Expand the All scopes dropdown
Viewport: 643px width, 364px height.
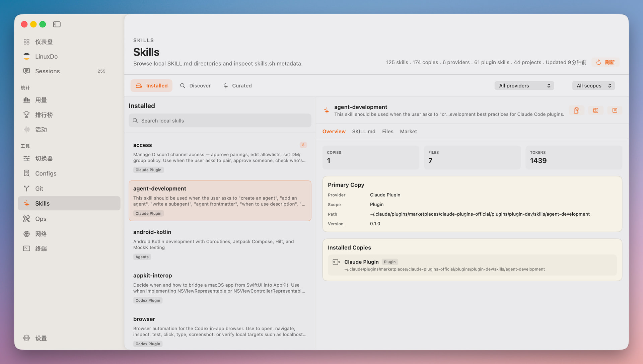pyautogui.click(x=593, y=86)
